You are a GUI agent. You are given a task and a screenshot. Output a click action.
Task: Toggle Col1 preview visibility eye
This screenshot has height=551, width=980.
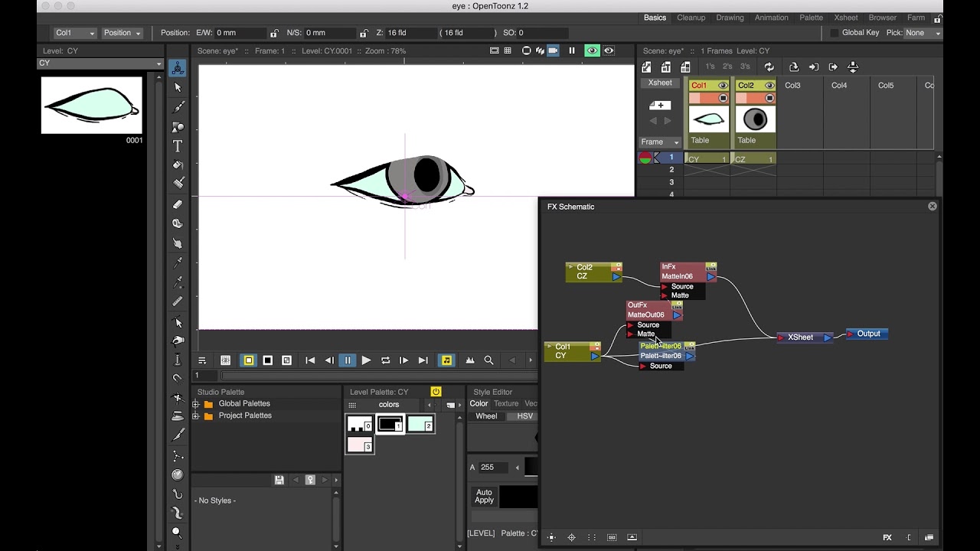[x=723, y=86]
